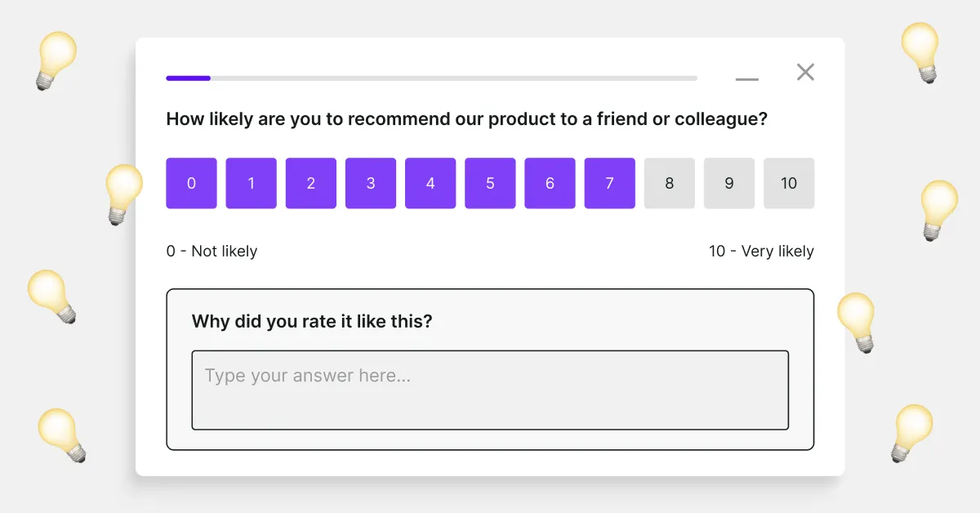Viewport: 980px width, 513px height.
Task: Click the 'Type your answer here' field
Action: click(x=490, y=390)
